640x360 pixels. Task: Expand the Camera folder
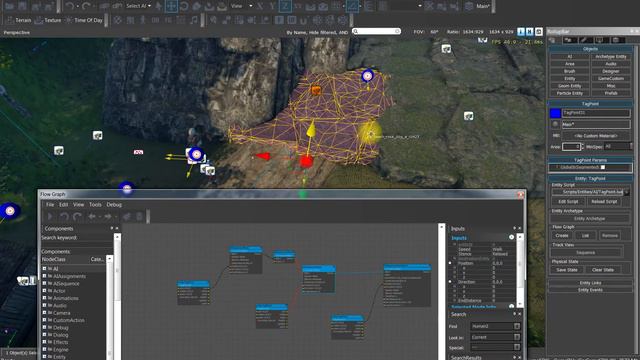pyautogui.click(x=44, y=313)
